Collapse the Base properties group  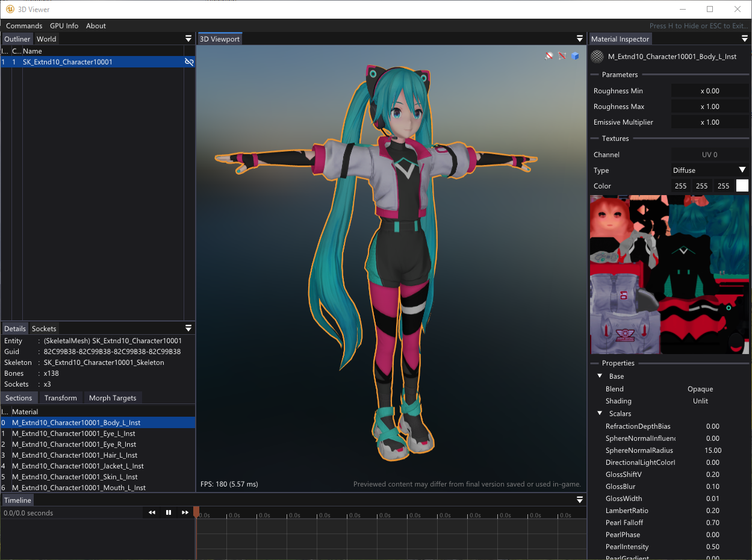(x=600, y=376)
